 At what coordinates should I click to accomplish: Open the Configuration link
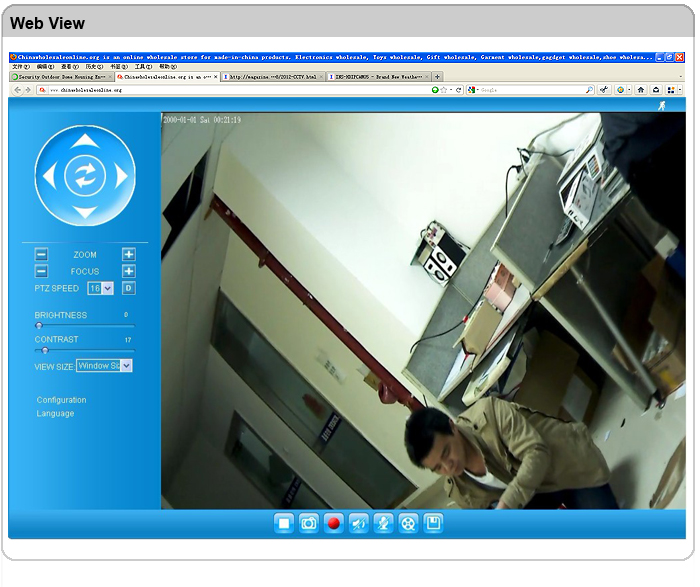(x=62, y=400)
